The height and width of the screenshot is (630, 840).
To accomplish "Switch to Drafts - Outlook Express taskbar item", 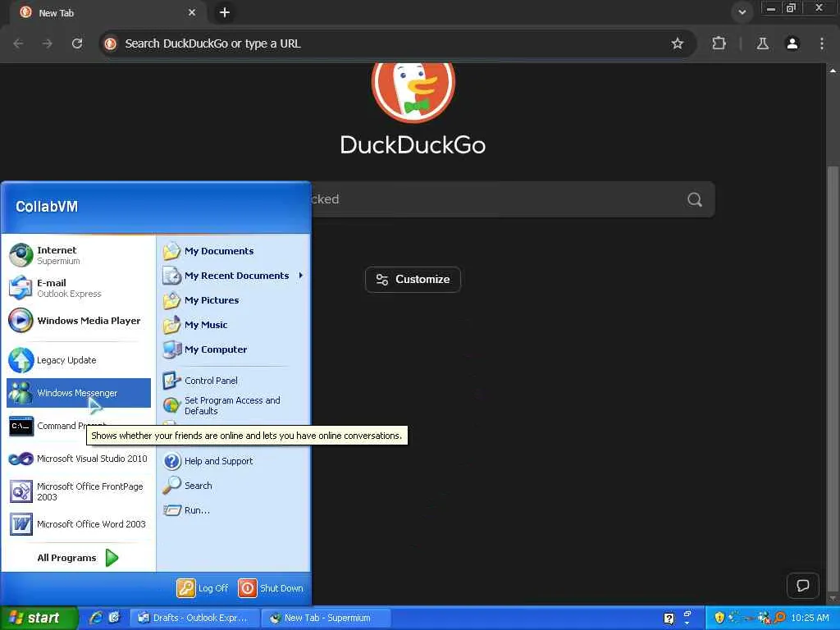I will tap(195, 618).
